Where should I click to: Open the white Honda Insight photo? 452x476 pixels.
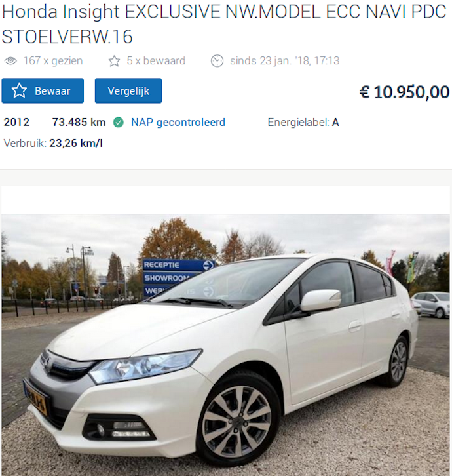(x=226, y=345)
